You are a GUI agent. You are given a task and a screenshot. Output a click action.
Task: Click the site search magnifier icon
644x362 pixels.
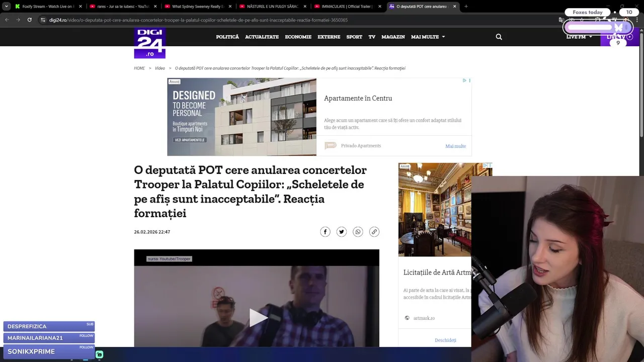[499, 37]
